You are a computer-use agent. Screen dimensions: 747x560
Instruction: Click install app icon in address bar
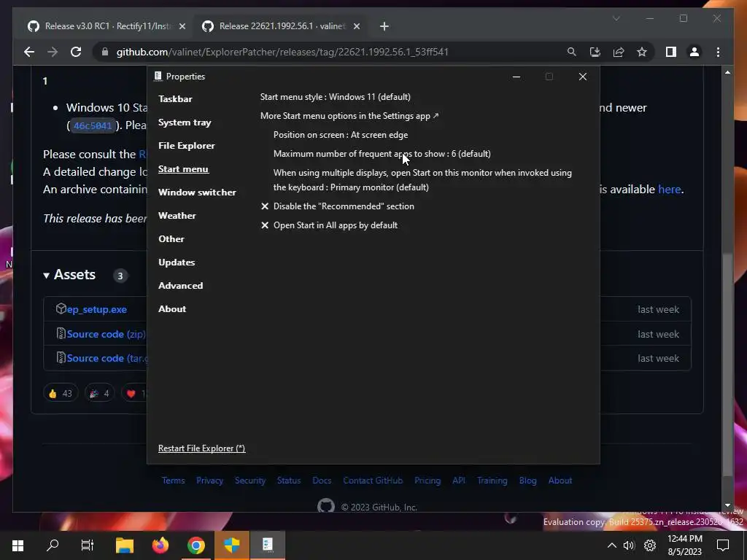point(595,52)
